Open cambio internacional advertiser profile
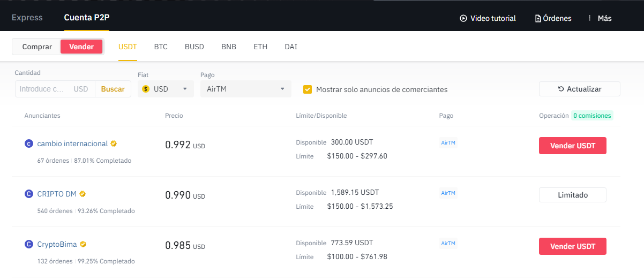 click(72, 143)
